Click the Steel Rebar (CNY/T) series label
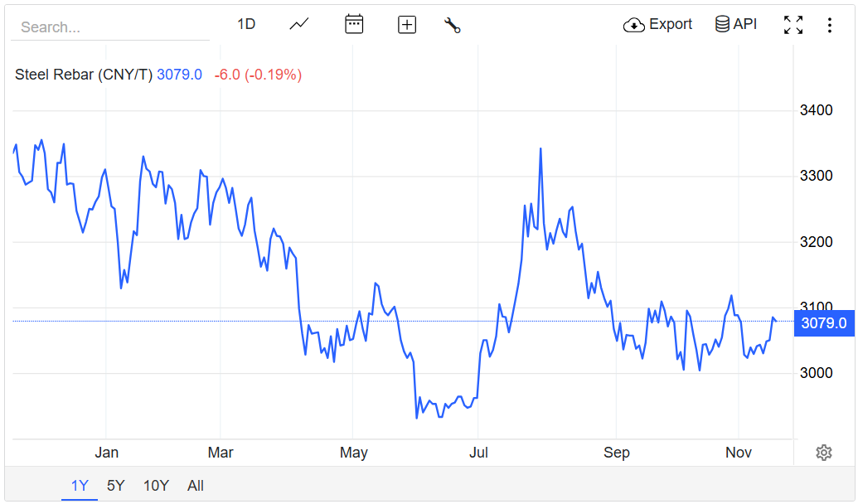 [x=84, y=75]
